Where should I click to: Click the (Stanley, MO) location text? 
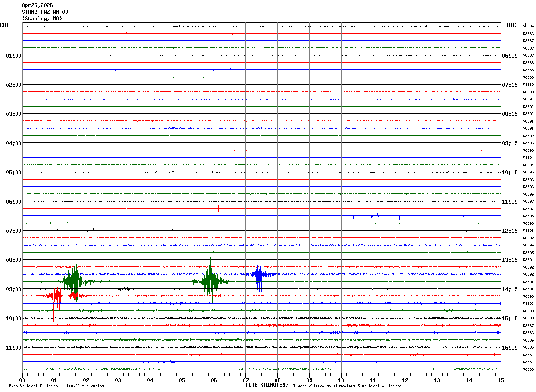pos(42,19)
